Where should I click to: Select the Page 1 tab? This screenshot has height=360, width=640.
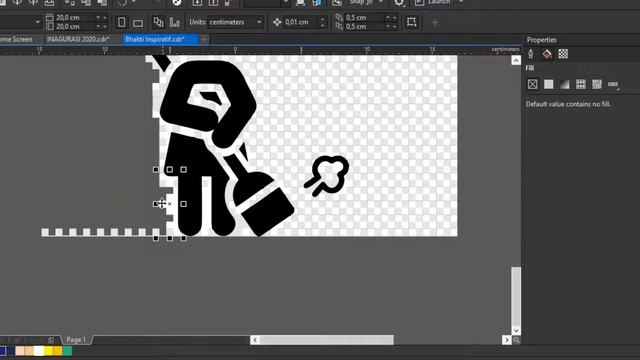click(76, 340)
